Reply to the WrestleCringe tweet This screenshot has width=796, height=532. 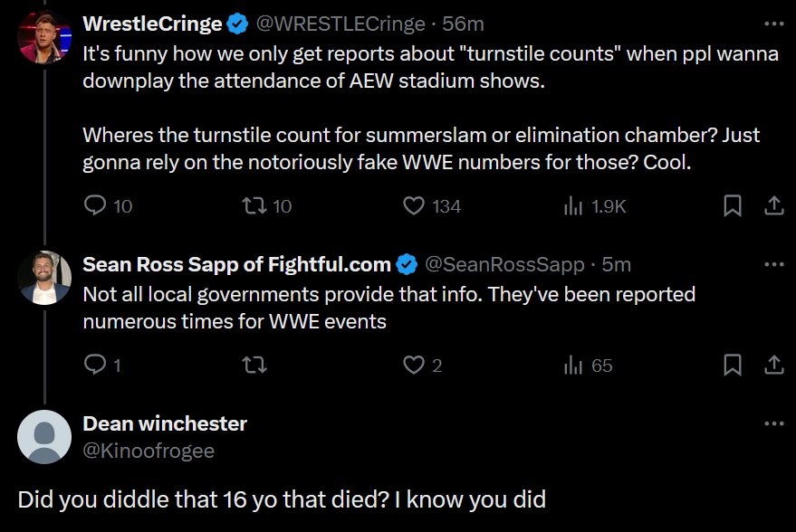coord(95,206)
